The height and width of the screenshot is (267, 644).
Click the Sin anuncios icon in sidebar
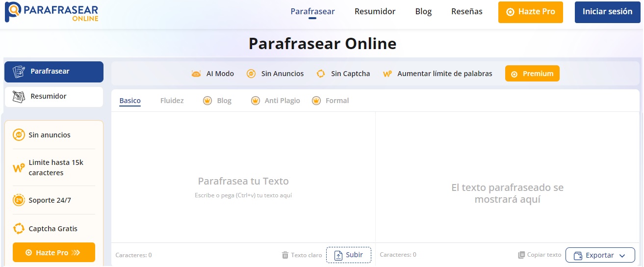click(19, 135)
